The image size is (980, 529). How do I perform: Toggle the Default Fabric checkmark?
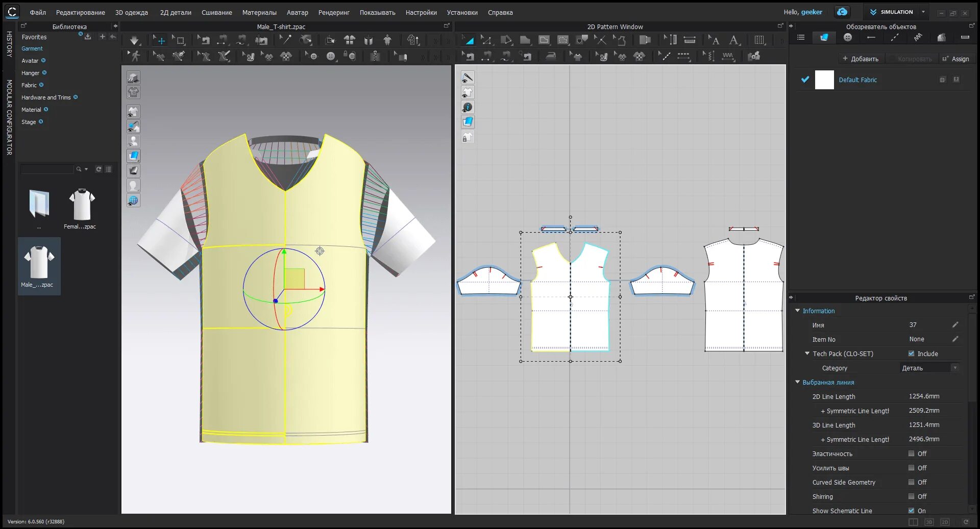click(x=805, y=80)
